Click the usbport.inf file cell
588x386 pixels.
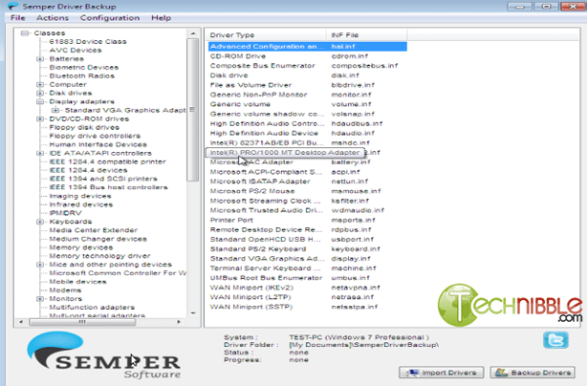click(353, 240)
